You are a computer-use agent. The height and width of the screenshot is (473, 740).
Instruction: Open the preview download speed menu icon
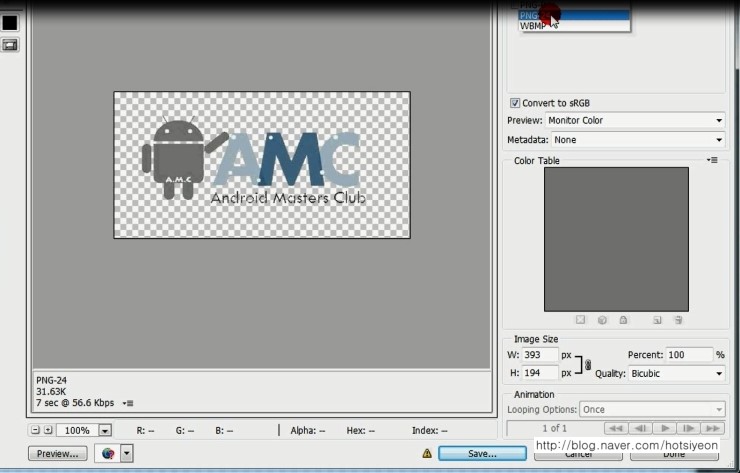point(128,403)
